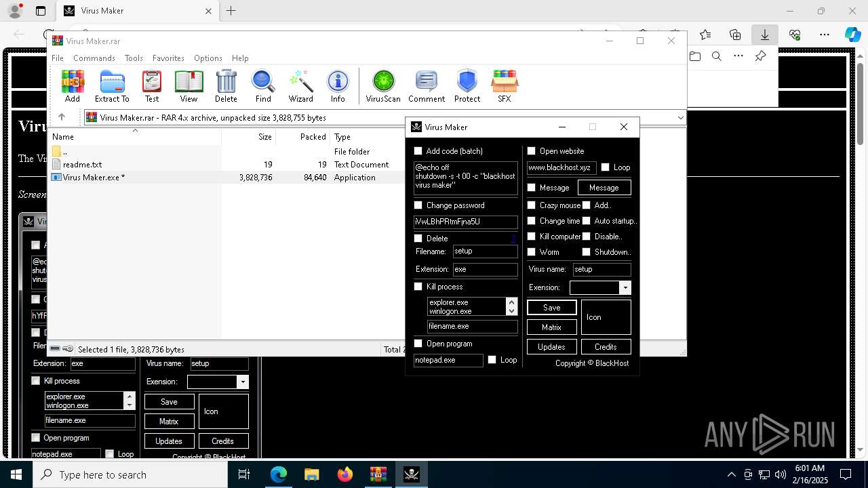This screenshot has width=868, height=488.
Task: Open Firefox from the taskbar
Action: 345,474
